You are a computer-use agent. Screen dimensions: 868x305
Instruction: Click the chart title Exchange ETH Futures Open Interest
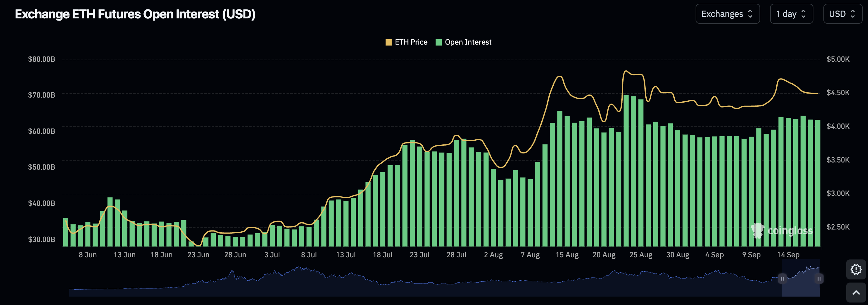pyautogui.click(x=135, y=14)
